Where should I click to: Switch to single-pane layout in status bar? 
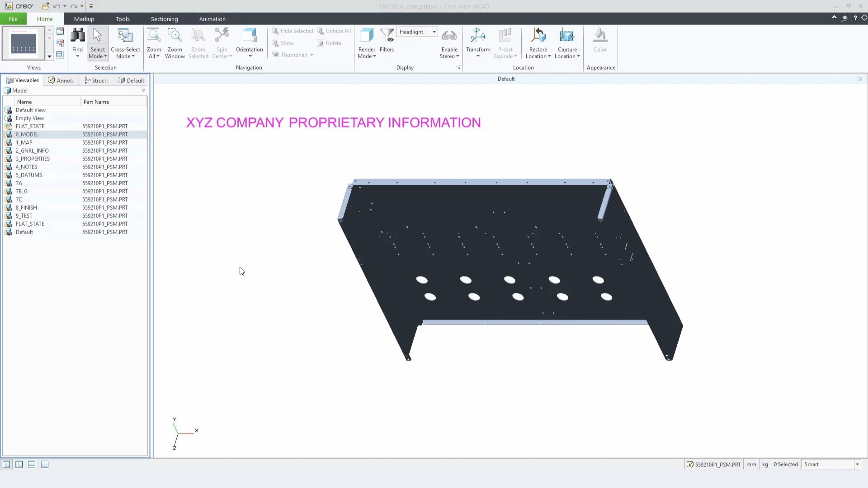click(6, 465)
